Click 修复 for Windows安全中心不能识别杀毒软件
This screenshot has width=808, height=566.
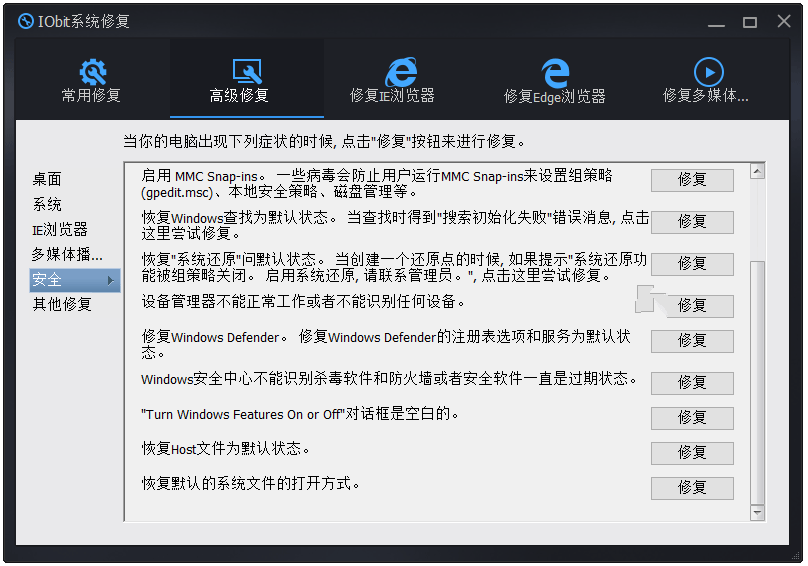tap(692, 383)
